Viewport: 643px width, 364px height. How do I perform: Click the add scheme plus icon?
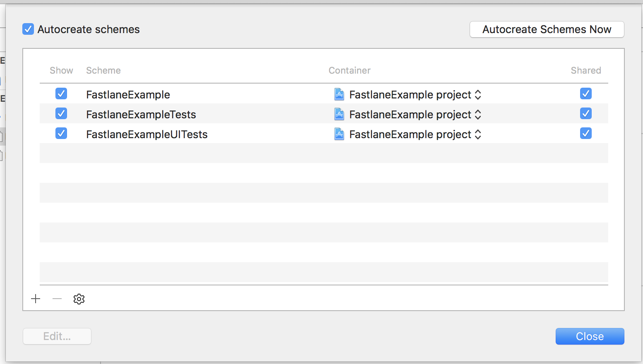(x=36, y=299)
